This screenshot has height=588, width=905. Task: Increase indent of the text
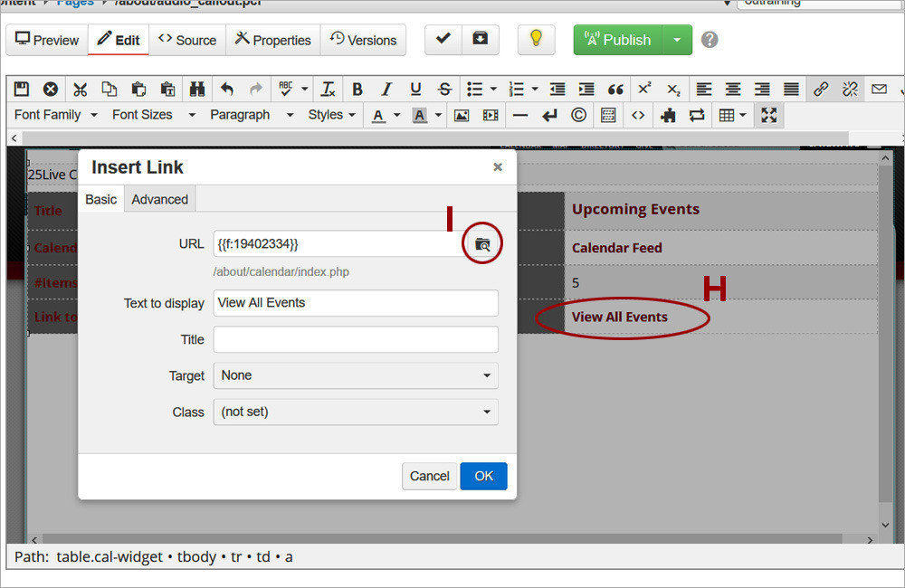(586, 89)
